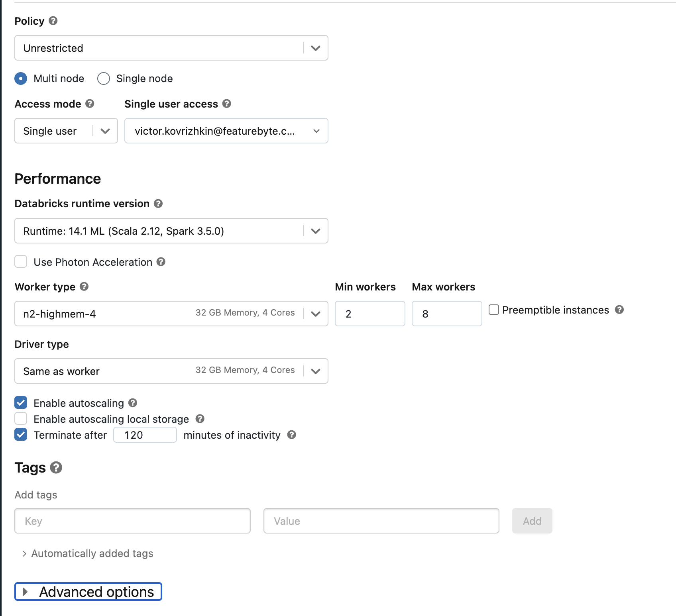Click the Enable autoscaling local storage help icon
Image resolution: width=676 pixels, height=616 pixels.
(x=200, y=419)
